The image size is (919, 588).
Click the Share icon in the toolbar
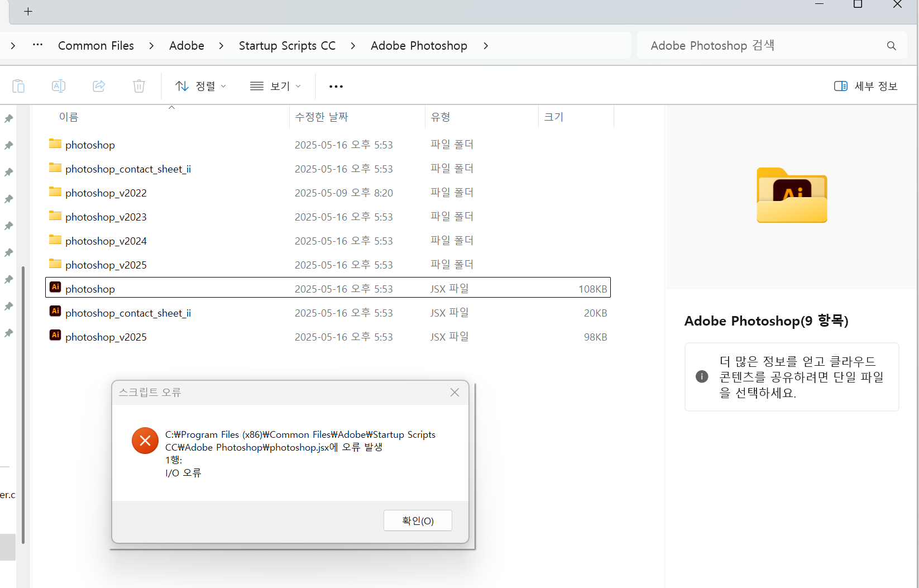[x=99, y=85]
